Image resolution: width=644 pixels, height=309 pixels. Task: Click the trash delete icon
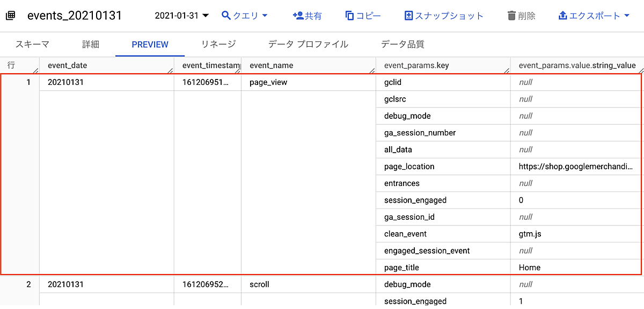coord(511,16)
